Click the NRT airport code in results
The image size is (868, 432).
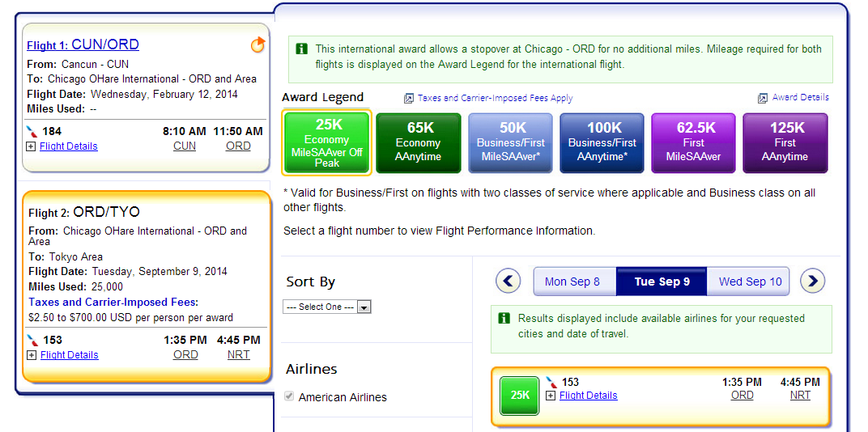pyautogui.click(x=800, y=396)
